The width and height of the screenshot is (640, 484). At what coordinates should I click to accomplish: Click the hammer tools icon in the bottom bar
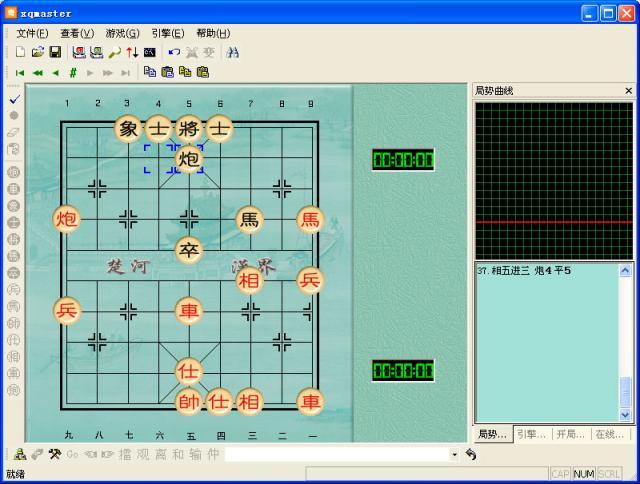coord(55,454)
